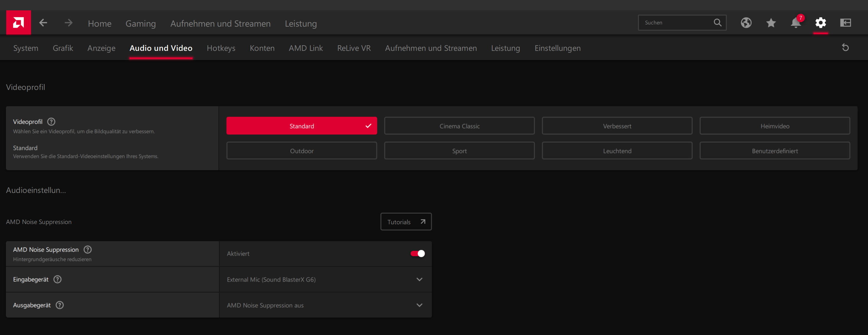Screen dimensions: 868x335
Task: Choose the Outdoor video profile
Action: click(x=302, y=151)
